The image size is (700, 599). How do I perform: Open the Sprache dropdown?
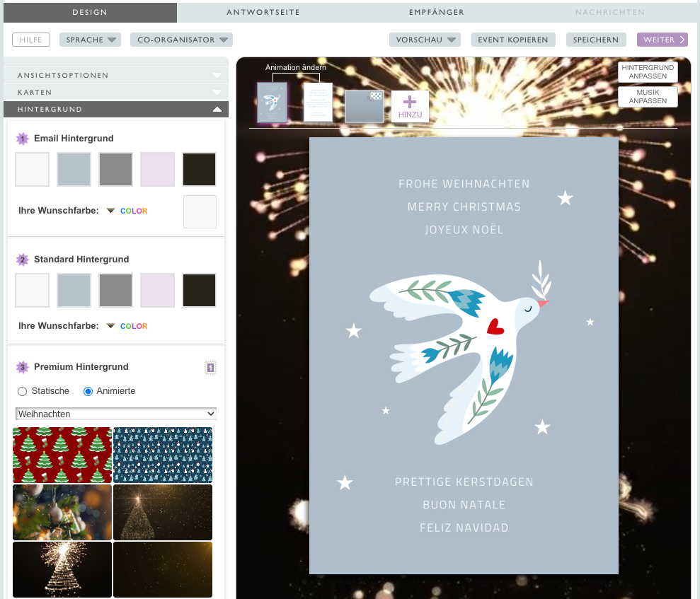[90, 40]
